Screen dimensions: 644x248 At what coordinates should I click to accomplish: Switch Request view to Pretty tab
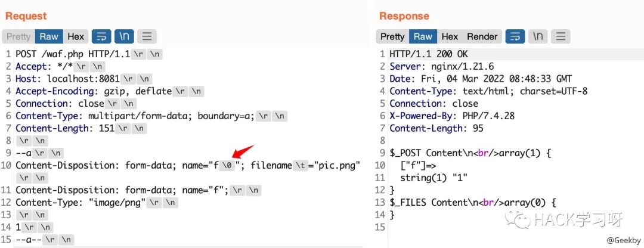(x=18, y=36)
